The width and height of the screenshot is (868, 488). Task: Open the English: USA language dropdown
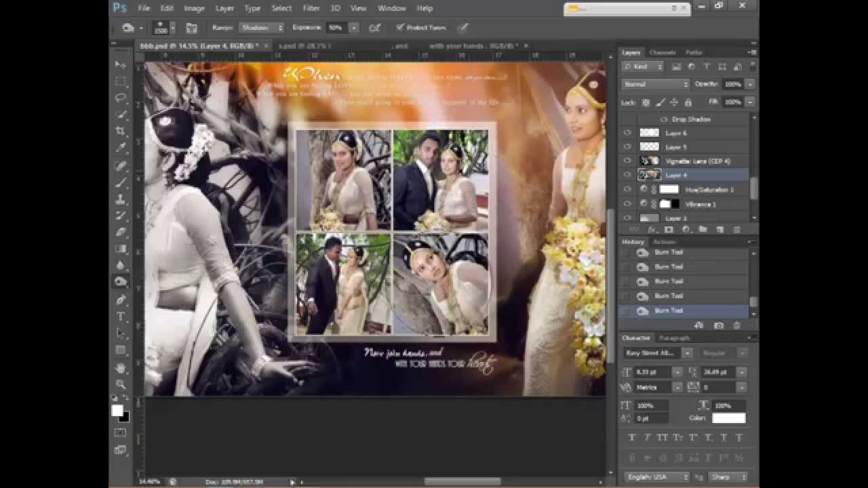click(656, 477)
